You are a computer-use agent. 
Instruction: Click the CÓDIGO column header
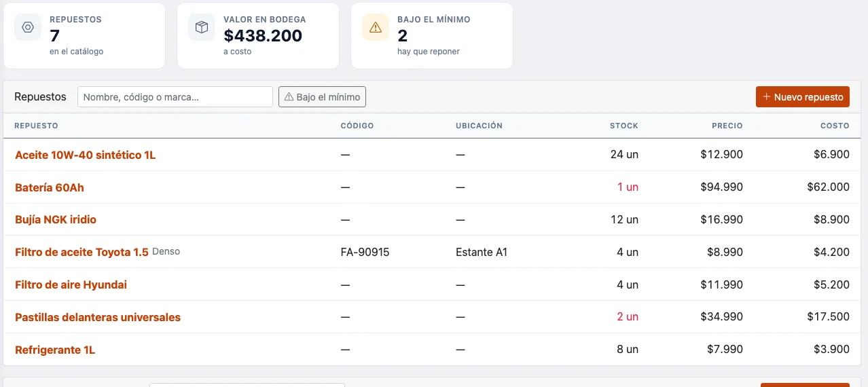(357, 126)
